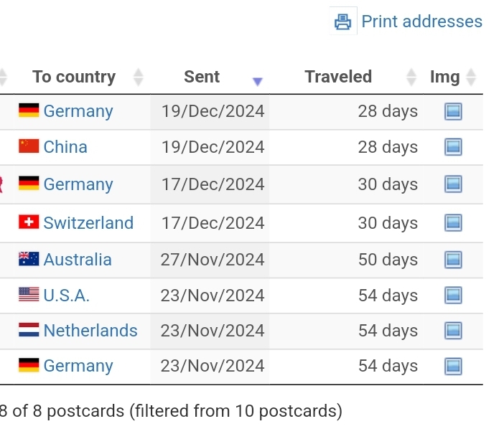Click the printer icon
Viewport: 504px width, 434px height.
tap(342, 22)
